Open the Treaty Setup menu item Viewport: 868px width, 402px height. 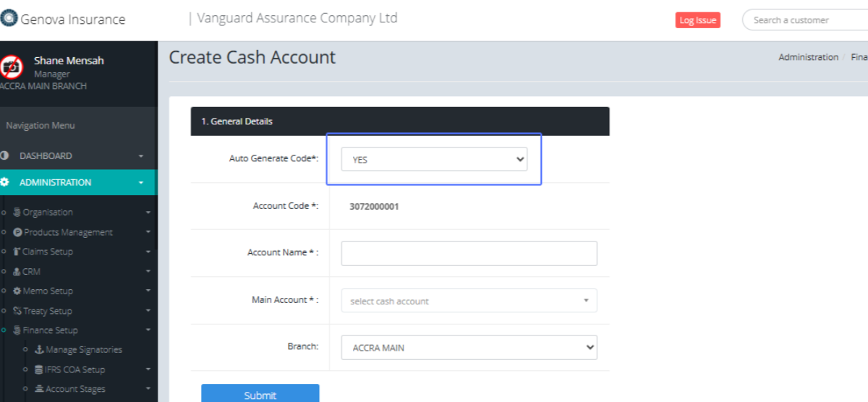coord(48,311)
